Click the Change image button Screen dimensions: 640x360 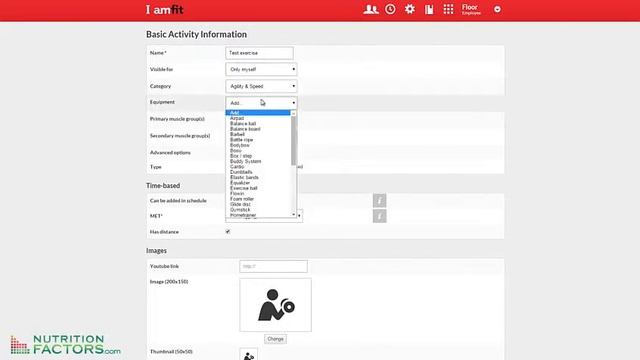click(x=275, y=339)
